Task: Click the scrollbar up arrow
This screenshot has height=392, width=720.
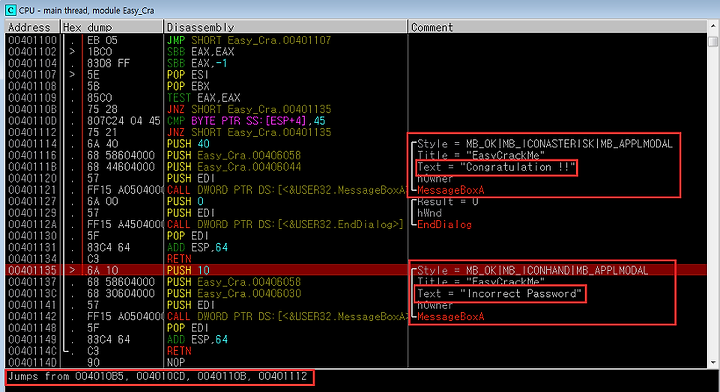Action: [x=713, y=27]
